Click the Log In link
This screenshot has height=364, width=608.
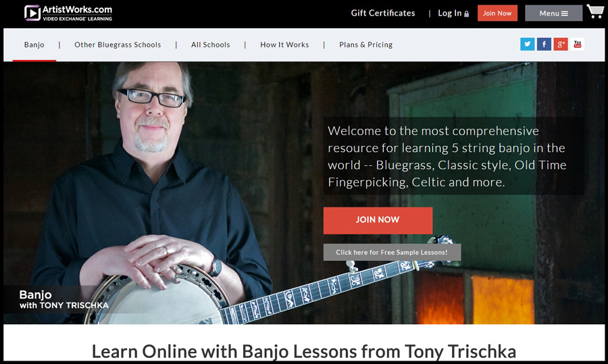[x=449, y=14]
